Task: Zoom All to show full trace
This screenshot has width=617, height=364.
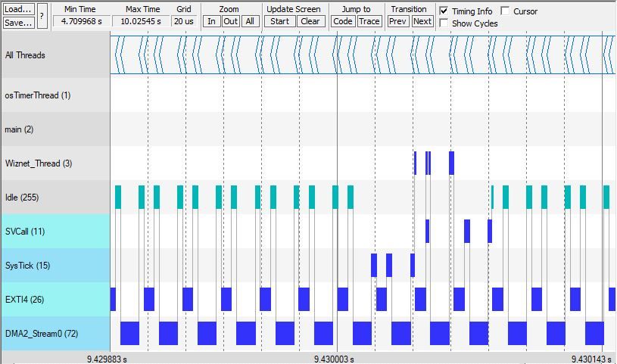Action: [x=250, y=21]
